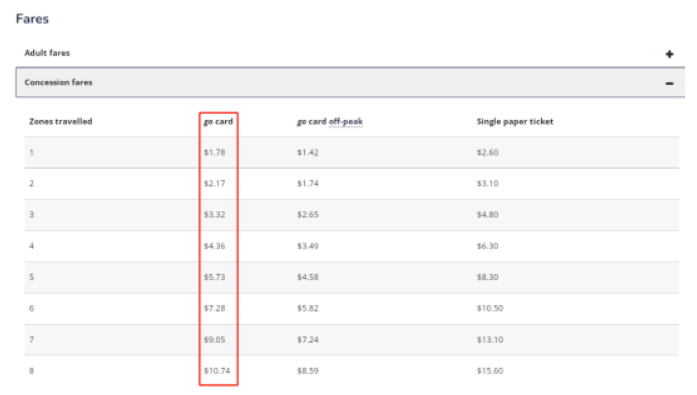The height and width of the screenshot is (395, 697).
Task: Select off-peak fare $1.74
Action: coord(308,184)
